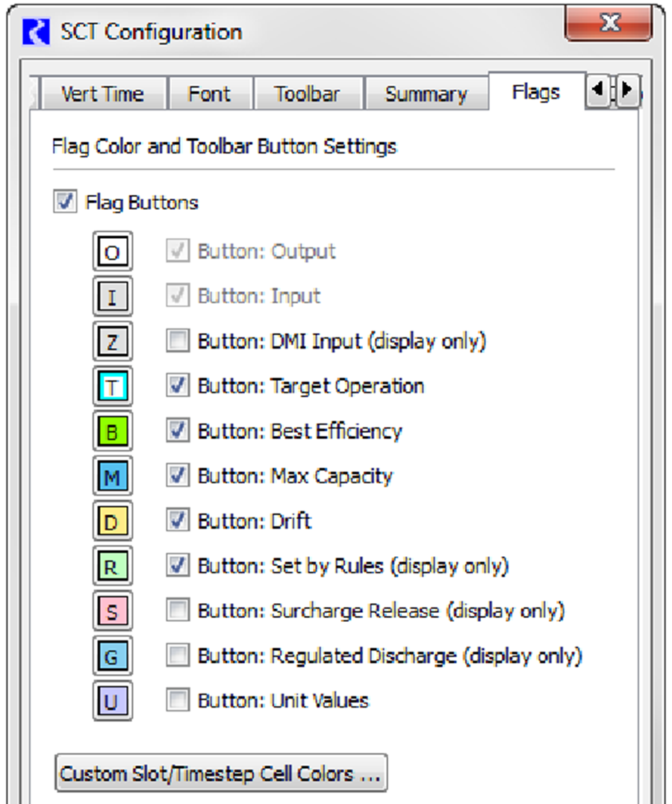This screenshot has height=804, width=672.
Task: Click the Drift 'D' flag button
Action: pos(112,521)
